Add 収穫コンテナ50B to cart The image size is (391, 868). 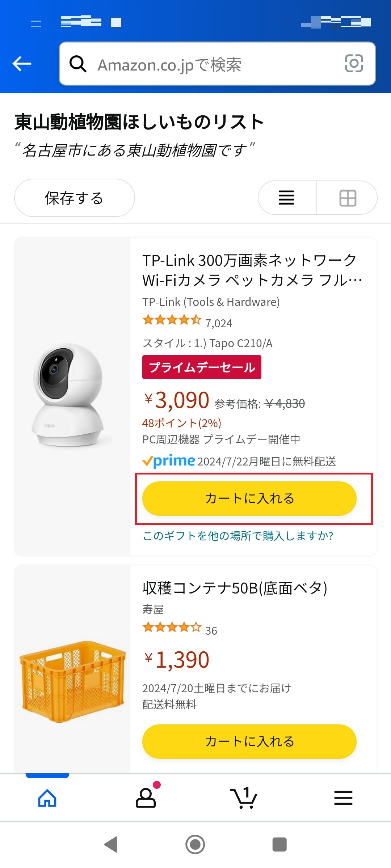[x=249, y=741]
